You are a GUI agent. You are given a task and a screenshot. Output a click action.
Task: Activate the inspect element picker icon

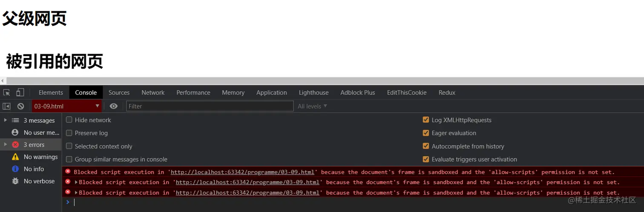tap(6, 92)
